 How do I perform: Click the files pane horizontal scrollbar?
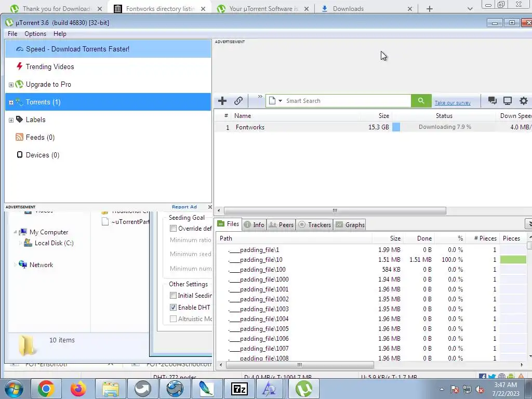click(300, 365)
